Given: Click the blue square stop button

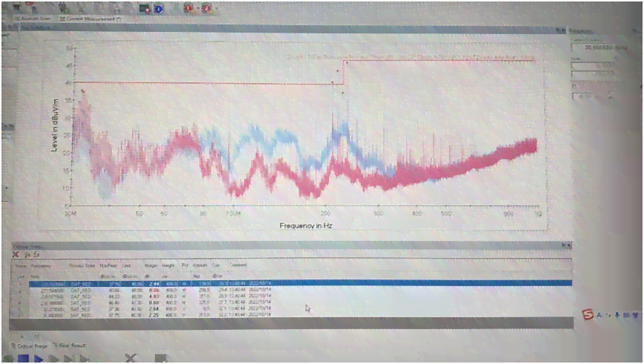Looking at the screenshot, I should [24, 359].
